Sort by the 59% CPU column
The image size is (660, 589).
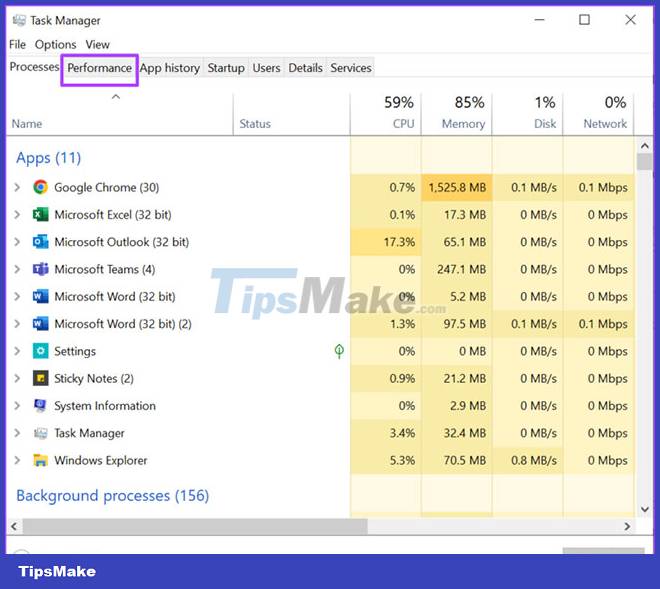pyautogui.click(x=386, y=114)
